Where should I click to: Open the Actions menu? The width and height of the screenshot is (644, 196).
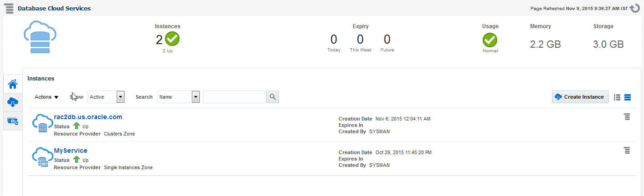tap(46, 97)
